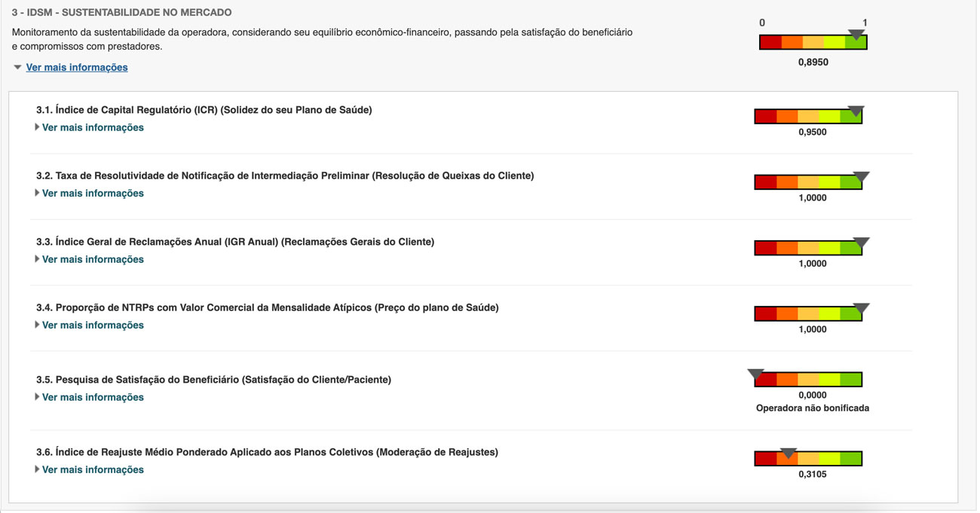Viewport: 980px width, 513px height.
Task: Expand triangle under 3.4 Proporção de NTRPs
Action: 37,325
